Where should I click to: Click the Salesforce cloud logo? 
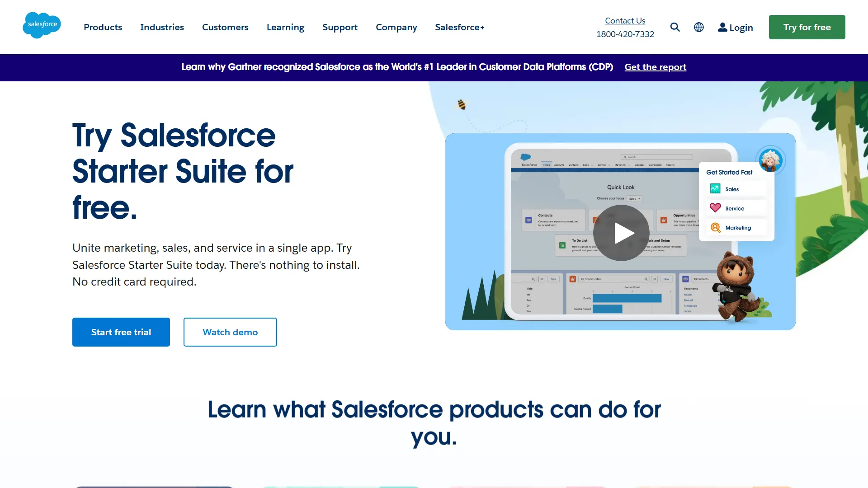[x=42, y=25]
